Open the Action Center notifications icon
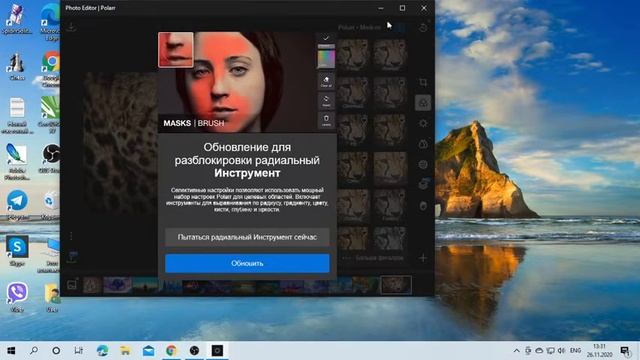Viewport: 640px width, 360px height. (625, 351)
